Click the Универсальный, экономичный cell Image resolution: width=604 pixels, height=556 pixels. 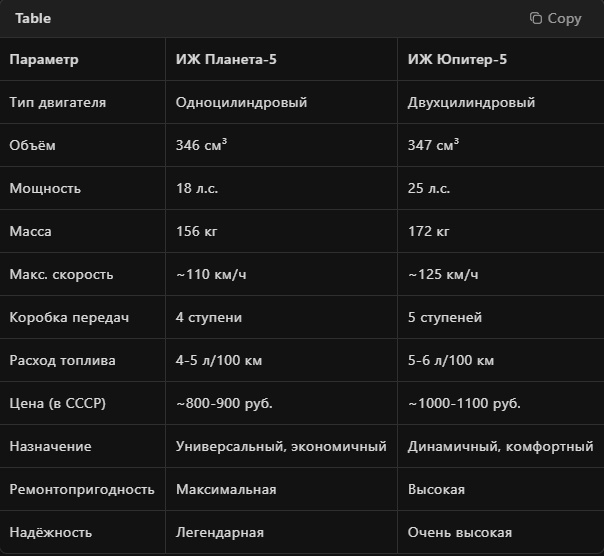click(281, 447)
